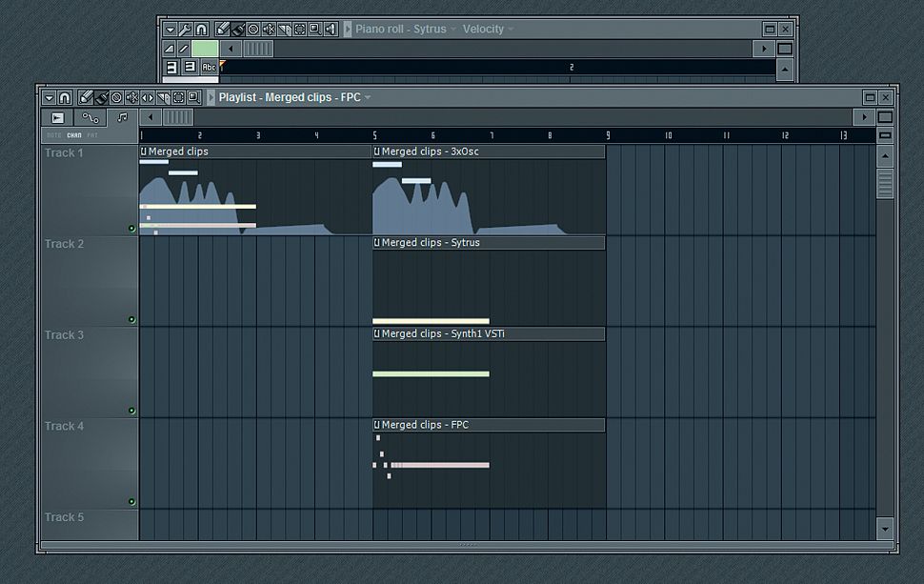Open the 'Merged clips - 3xOsc' clip menu

click(x=376, y=151)
